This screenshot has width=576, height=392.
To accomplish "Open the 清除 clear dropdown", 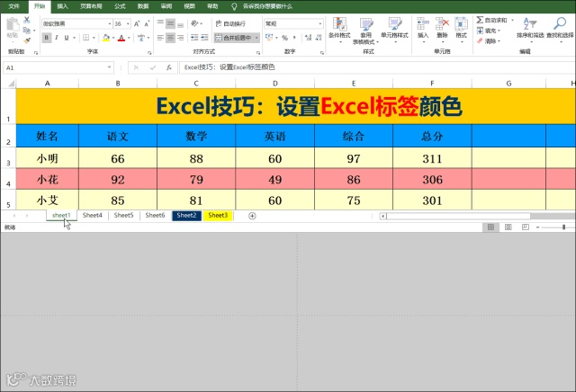I will pos(489,40).
